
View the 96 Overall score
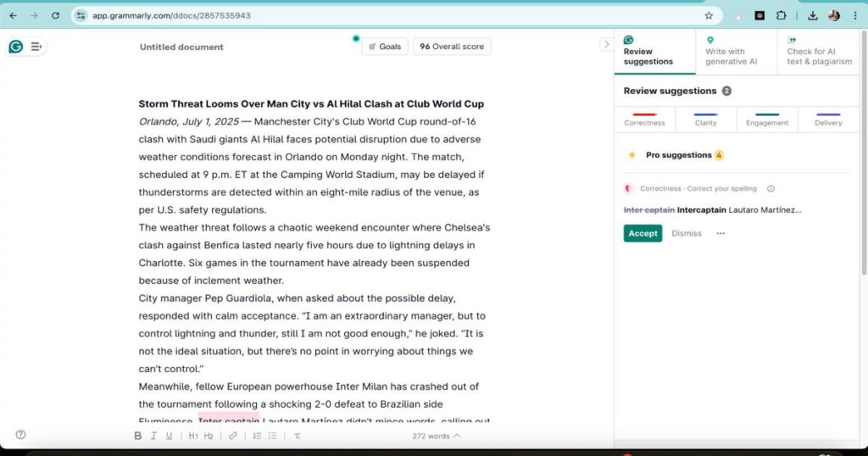pos(452,47)
